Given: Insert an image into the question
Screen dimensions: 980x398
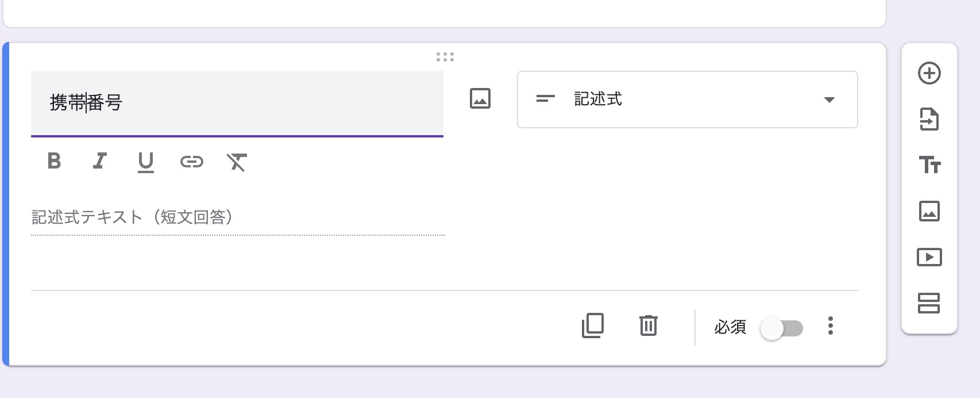Looking at the screenshot, I should (480, 98).
